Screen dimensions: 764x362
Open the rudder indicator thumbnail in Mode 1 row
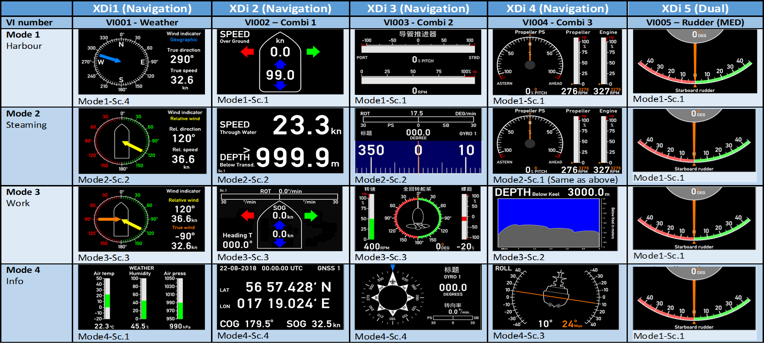coord(695,61)
